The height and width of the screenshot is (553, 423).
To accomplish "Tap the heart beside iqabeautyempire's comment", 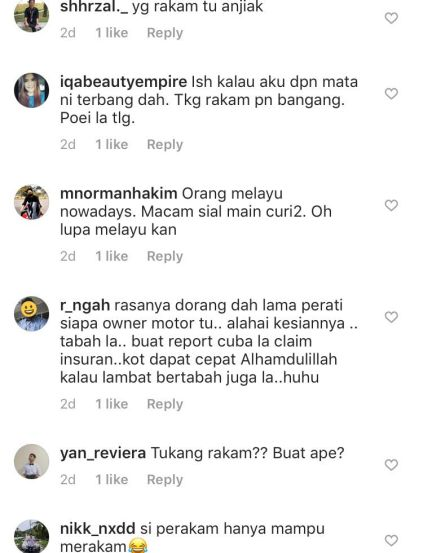I will coord(391,94).
